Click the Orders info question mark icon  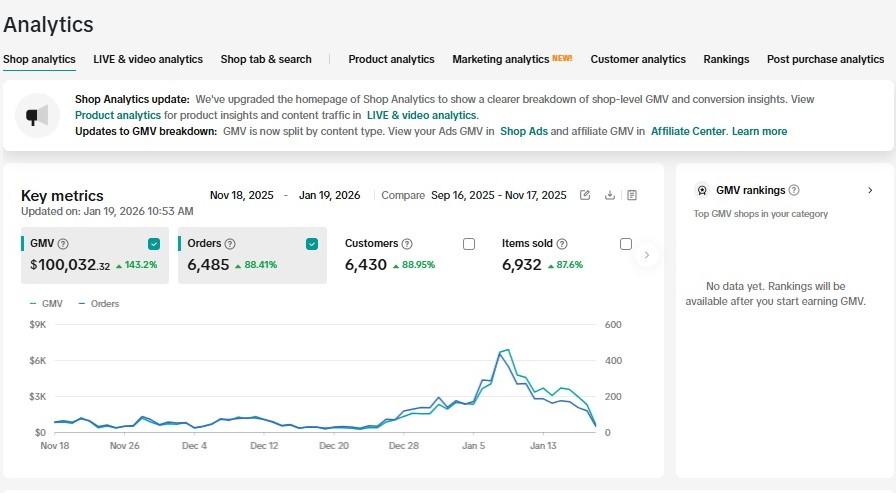coord(230,244)
